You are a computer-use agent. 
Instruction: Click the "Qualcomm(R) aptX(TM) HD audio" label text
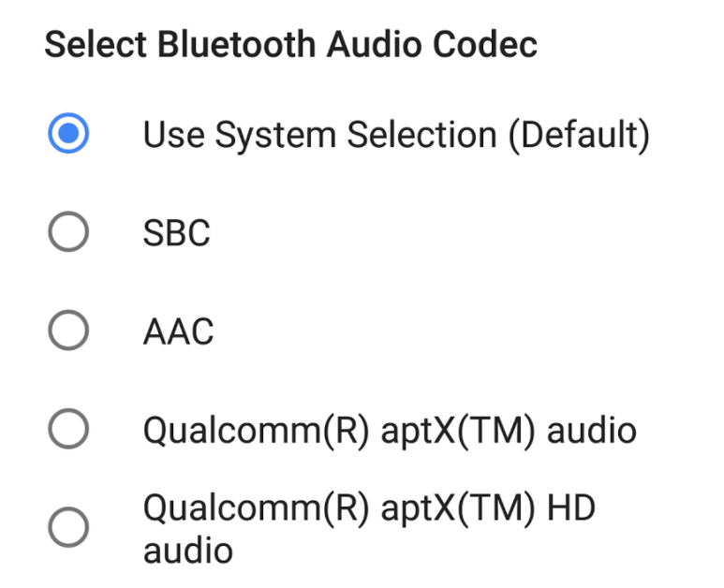[369, 528]
